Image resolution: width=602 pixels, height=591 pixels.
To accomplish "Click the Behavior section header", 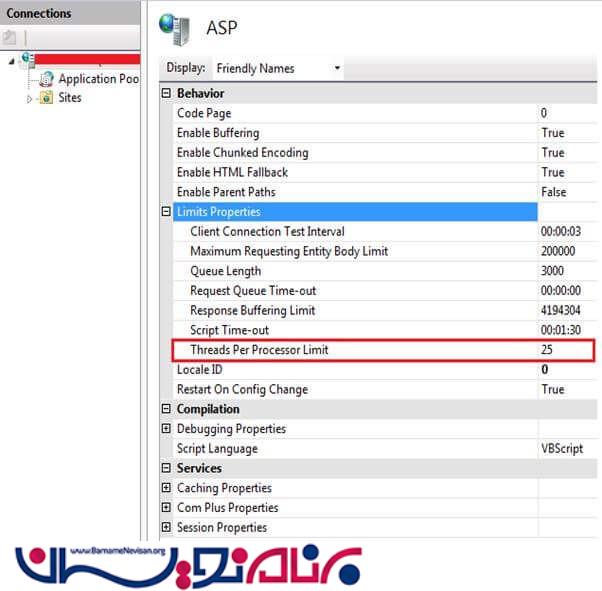I will (200, 93).
